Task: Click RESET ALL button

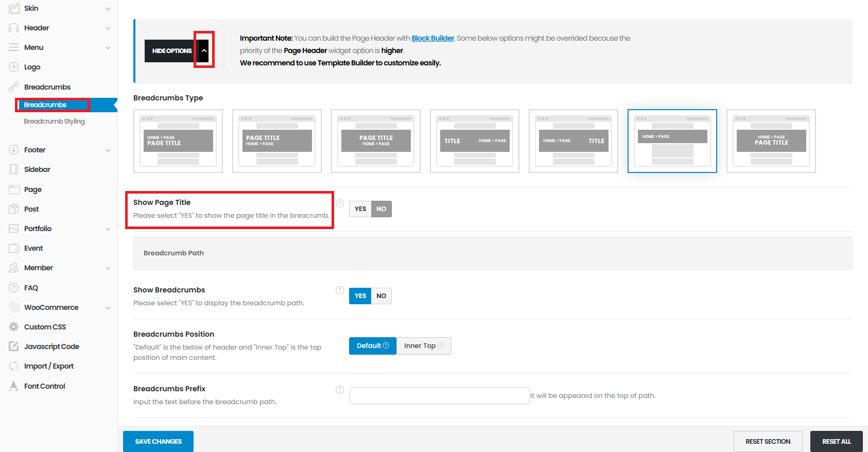Action: (x=836, y=442)
